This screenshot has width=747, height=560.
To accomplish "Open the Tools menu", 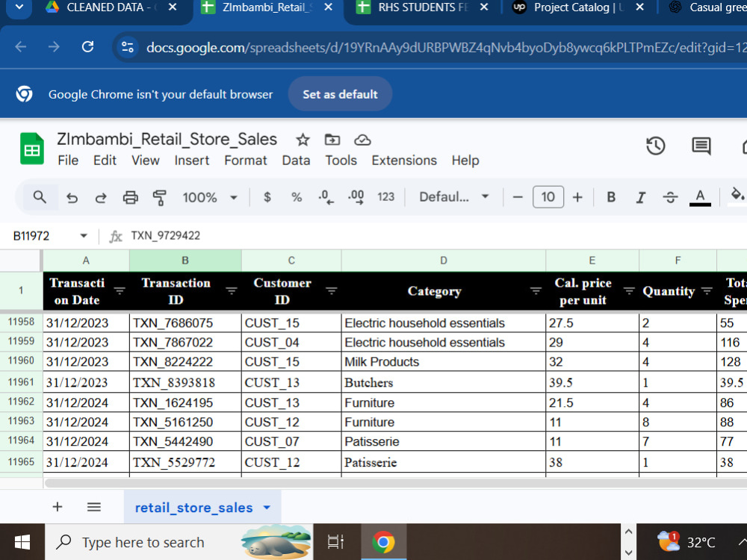I will click(341, 161).
